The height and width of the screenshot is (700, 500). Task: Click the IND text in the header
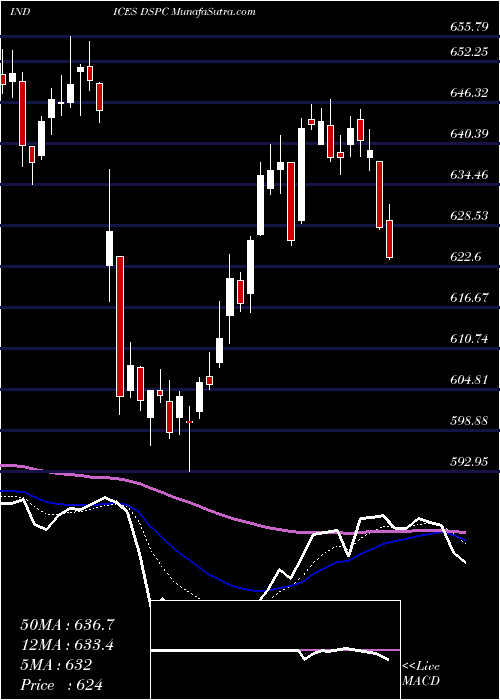(x=20, y=12)
